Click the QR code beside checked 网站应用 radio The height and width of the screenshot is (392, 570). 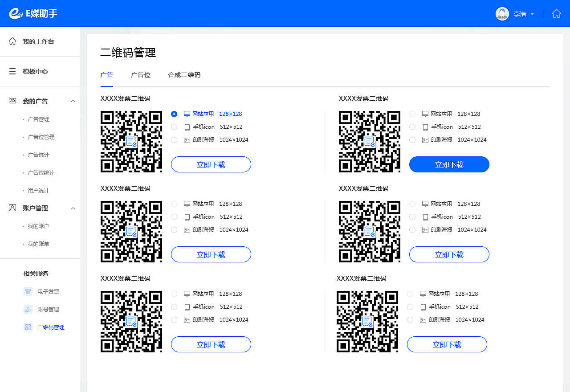coord(131,142)
